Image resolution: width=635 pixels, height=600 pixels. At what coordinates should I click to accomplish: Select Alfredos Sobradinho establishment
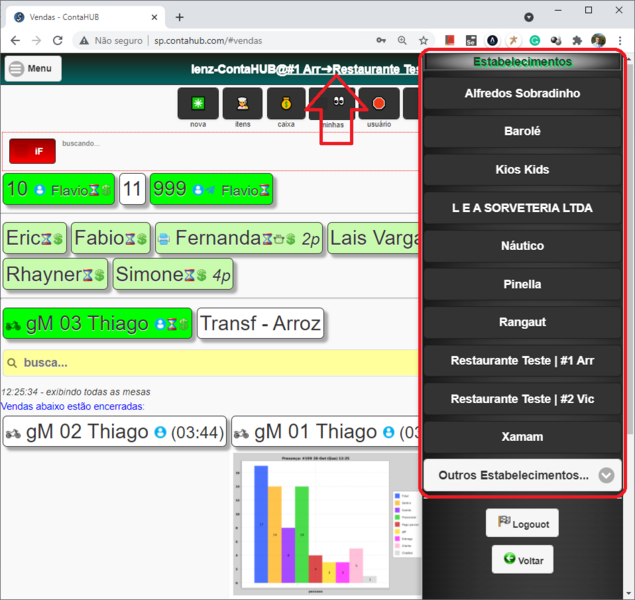[x=522, y=94]
